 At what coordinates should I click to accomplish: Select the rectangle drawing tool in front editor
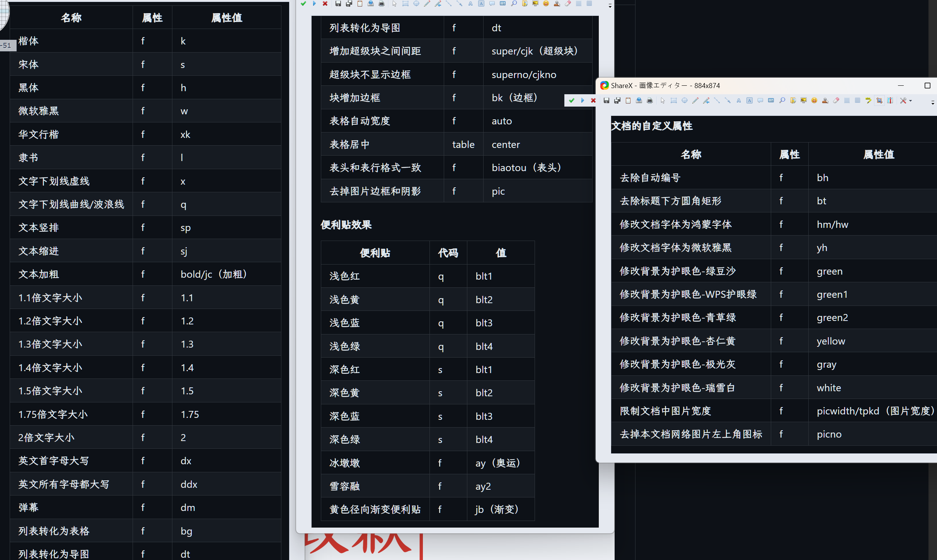pos(674,101)
